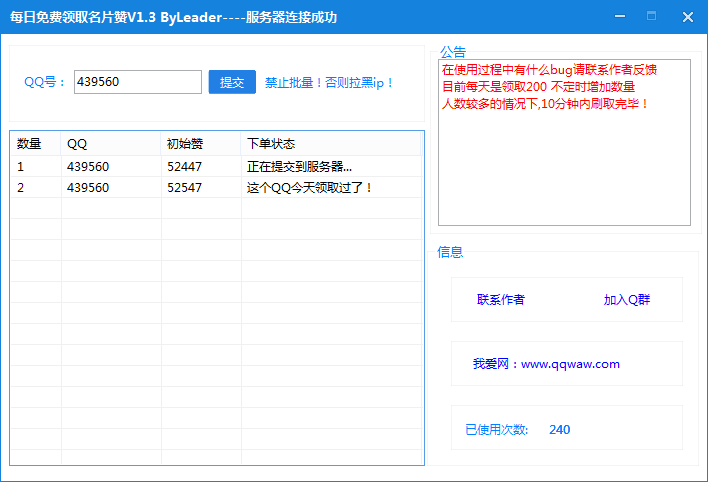The height and width of the screenshot is (482, 708).
Task: Click the 52447 initial likes cell
Action: coord(184,166)
